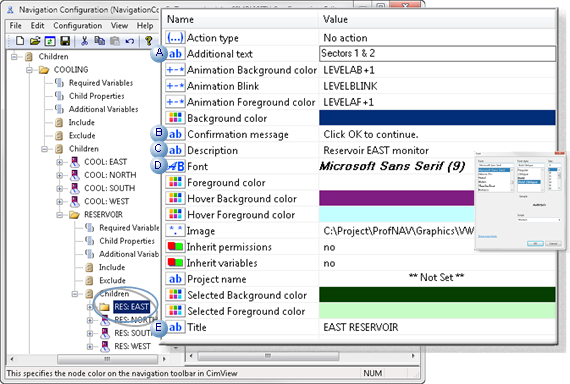The height and width of the screenshot is (384, 570).
Task: Click the Hover Foreground color cyan swatch
Action: 397,215
